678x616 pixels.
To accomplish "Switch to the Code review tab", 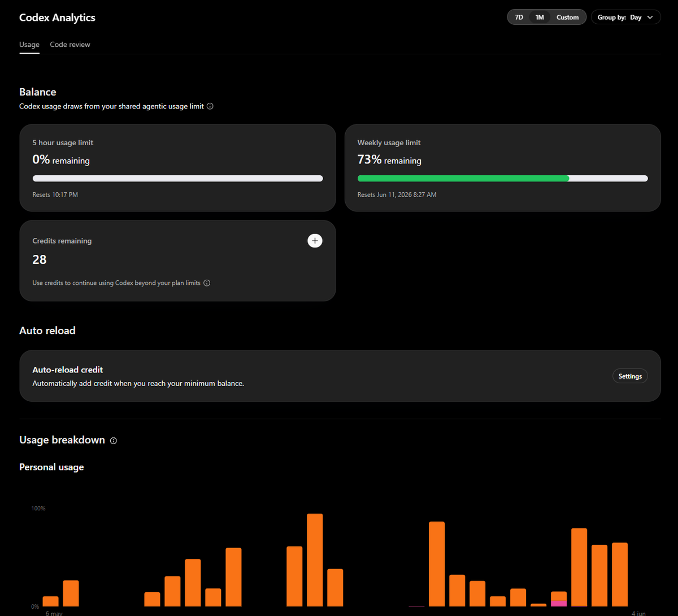I will (70, 45).
